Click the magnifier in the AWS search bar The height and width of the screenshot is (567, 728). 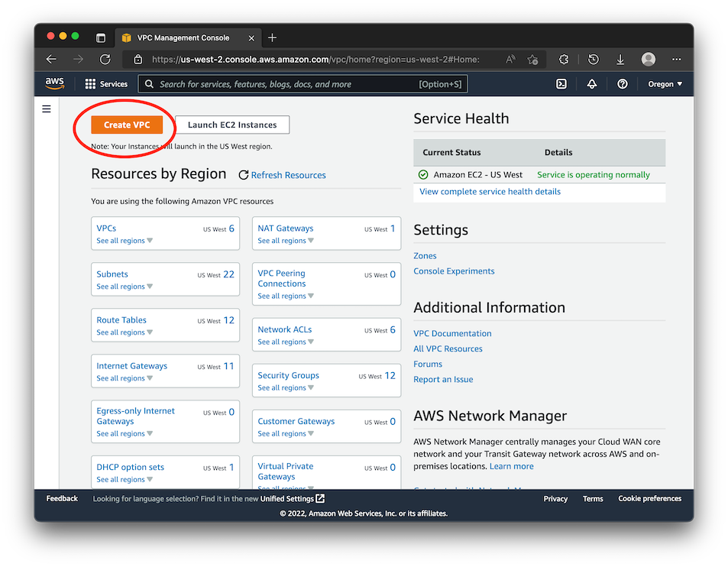(149, 84)
